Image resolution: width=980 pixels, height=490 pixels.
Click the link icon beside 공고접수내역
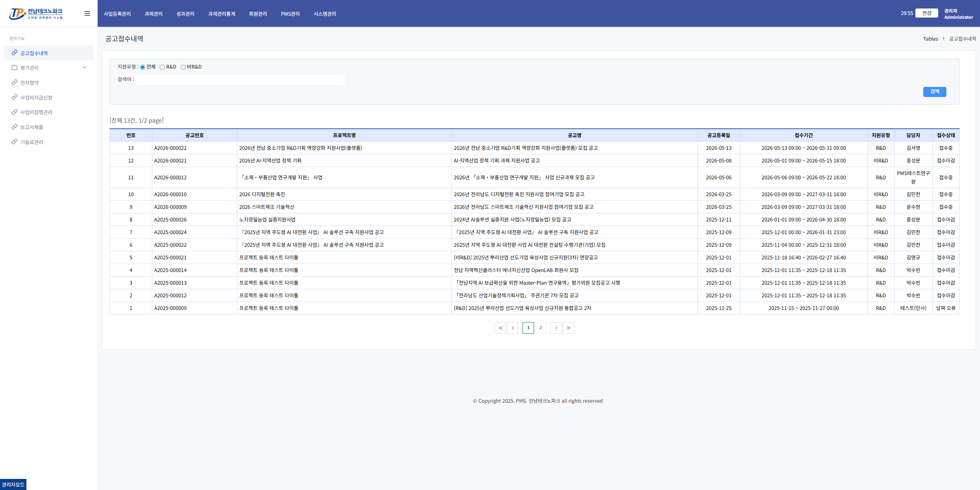[15, 53]
